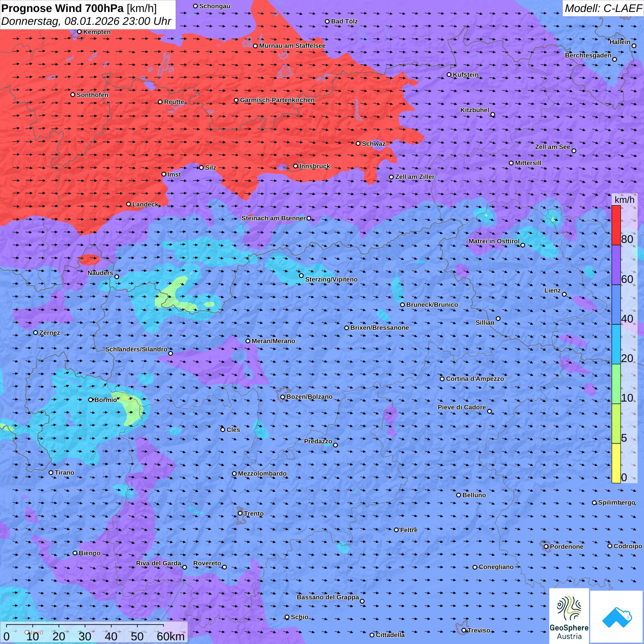The height and width of the screenshot is (644, 644).
Task: Click the cyan 20-40 legend swatch
Action: pyautogui.click(x=616, y=345)
